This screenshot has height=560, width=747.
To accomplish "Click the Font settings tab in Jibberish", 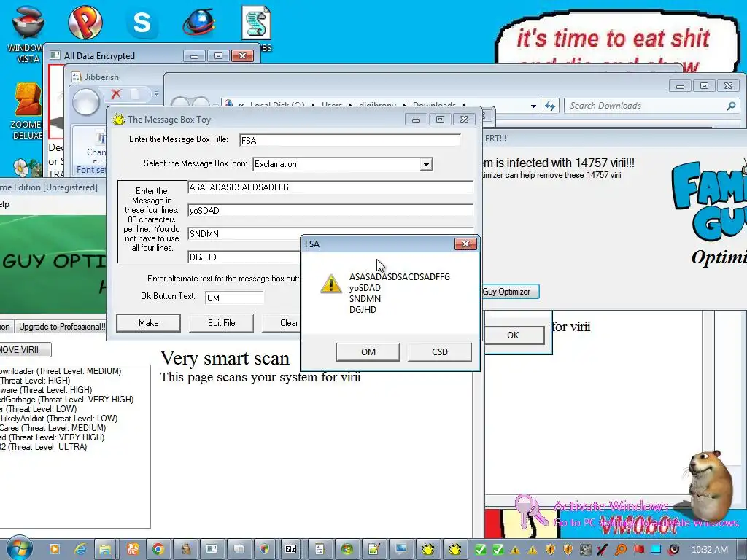I will click(90, 170).
